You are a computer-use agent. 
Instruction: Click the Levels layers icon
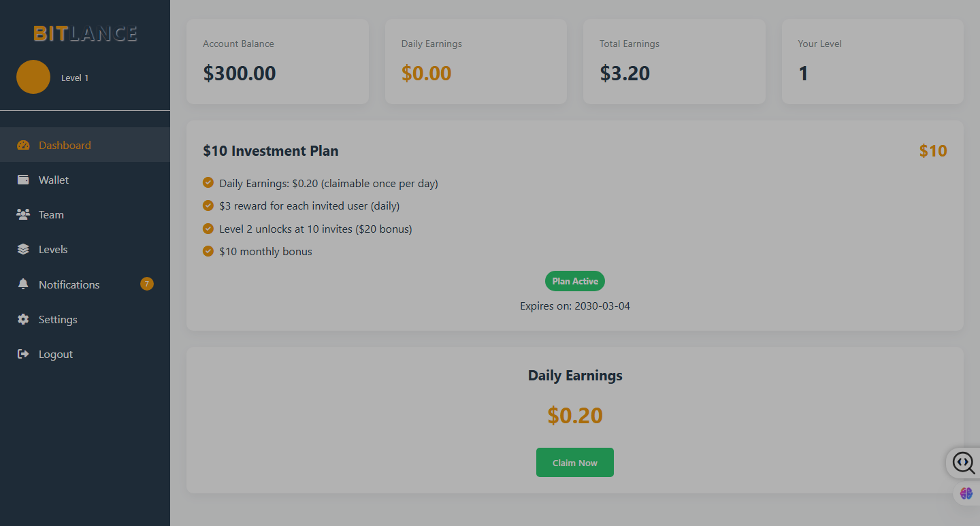[x=23, y=249]
